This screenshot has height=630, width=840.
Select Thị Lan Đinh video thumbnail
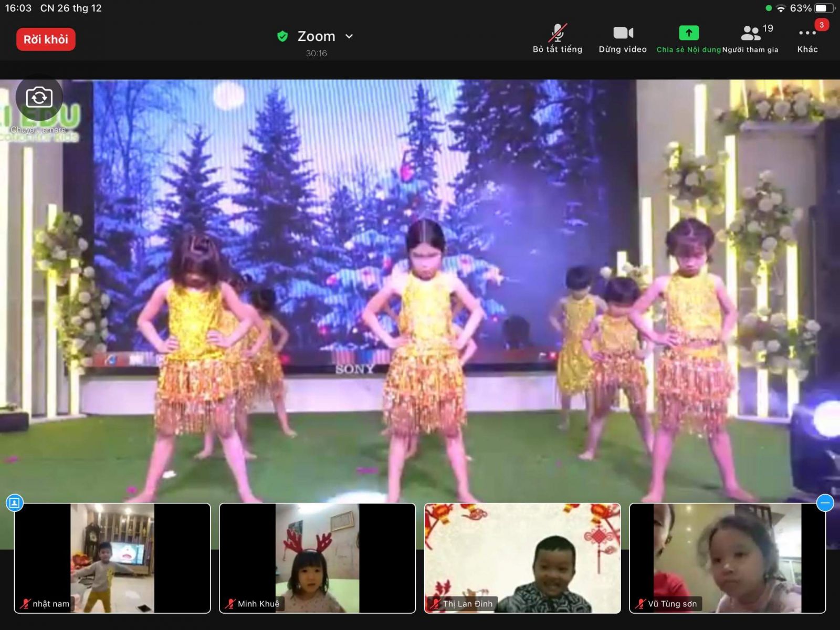click(522, 558)
